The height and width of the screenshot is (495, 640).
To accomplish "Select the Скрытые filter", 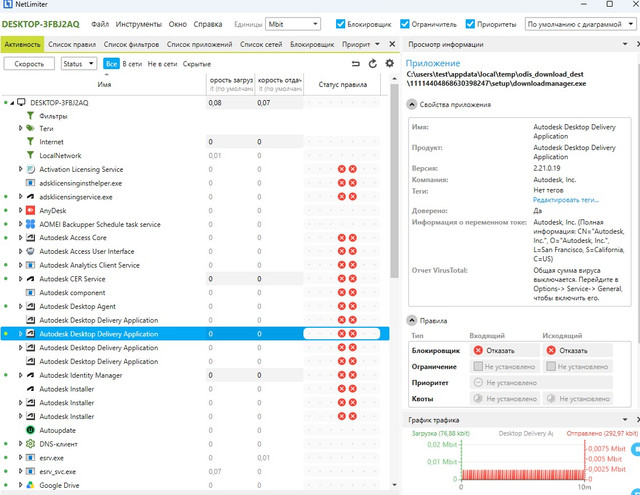I will click(197, 64).
